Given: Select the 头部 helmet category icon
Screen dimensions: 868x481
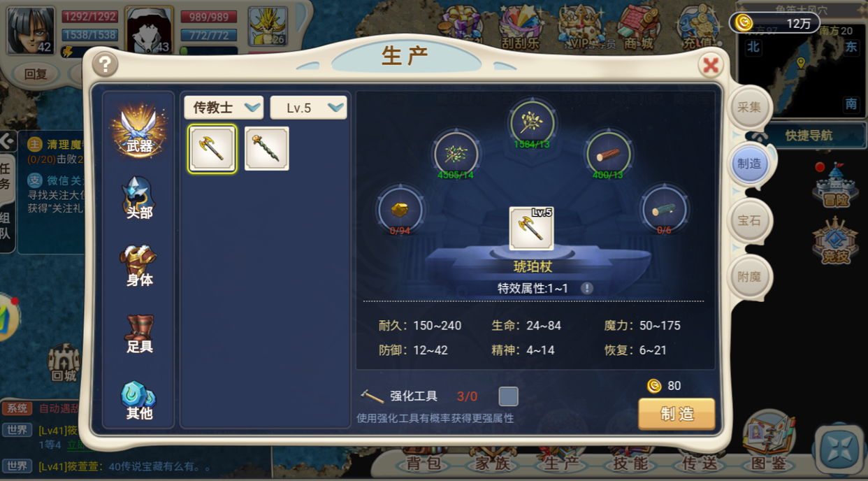Looking at the screenshot, I should pyautogui.click(x=139, y=198).
